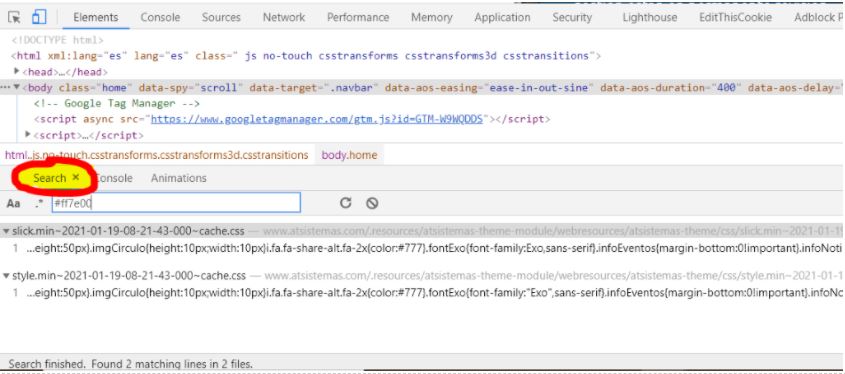Open the Sources tab
Viewport: 845px width, 374px height.
(221, 17)
